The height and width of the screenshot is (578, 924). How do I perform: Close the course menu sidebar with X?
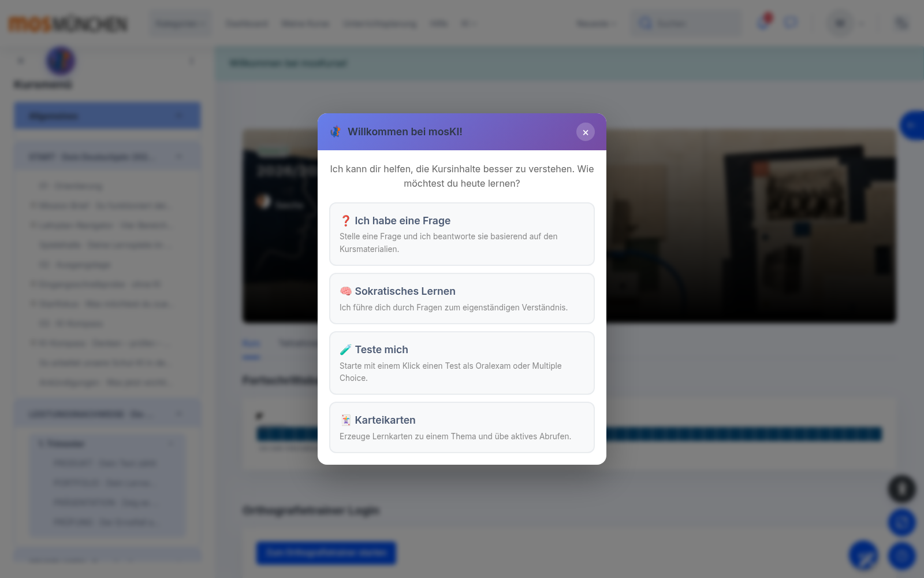pyautogui.click(x=21, y=61)
